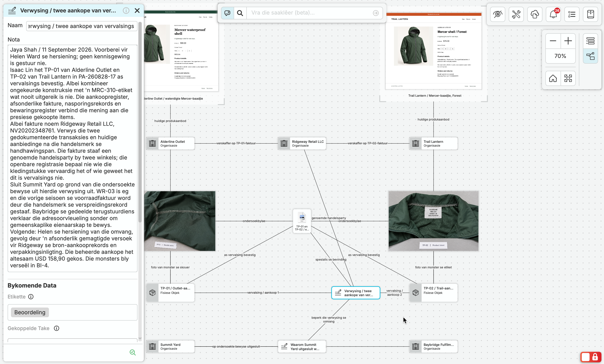The width and height of the screenshot is (604, 364).
Task: Click the red lock button
Action: pos(595,357)
